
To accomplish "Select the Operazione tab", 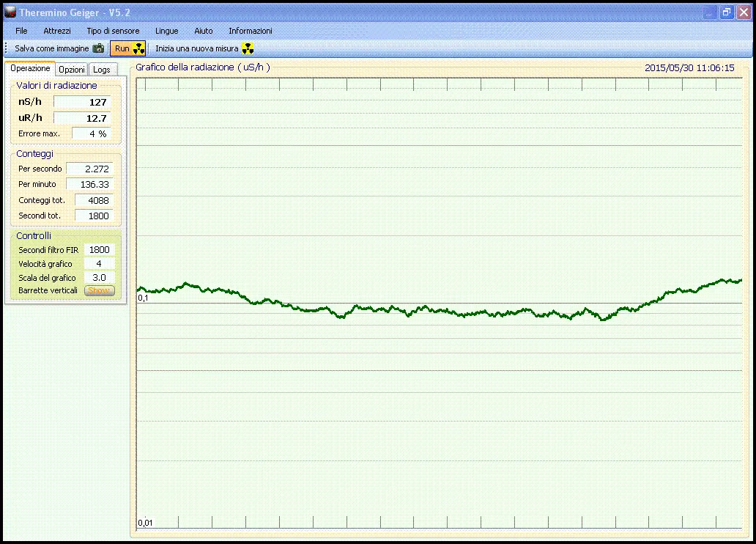I will point(30,68).
